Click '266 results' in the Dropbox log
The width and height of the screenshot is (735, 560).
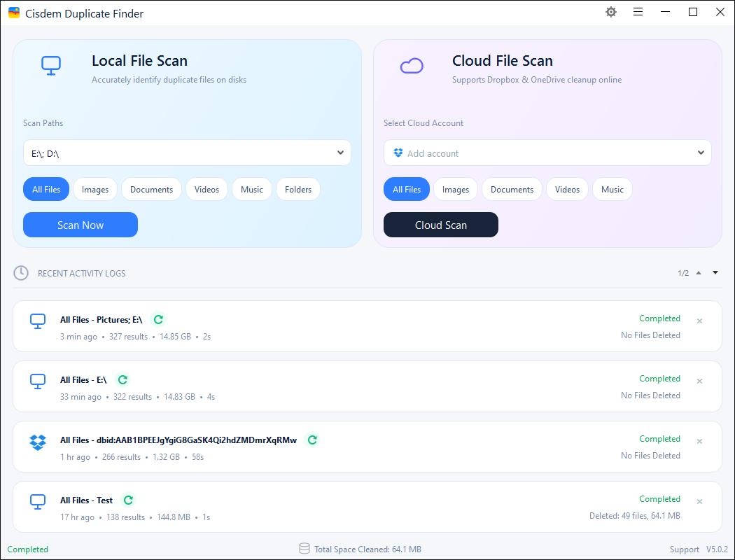click(121, 457)
